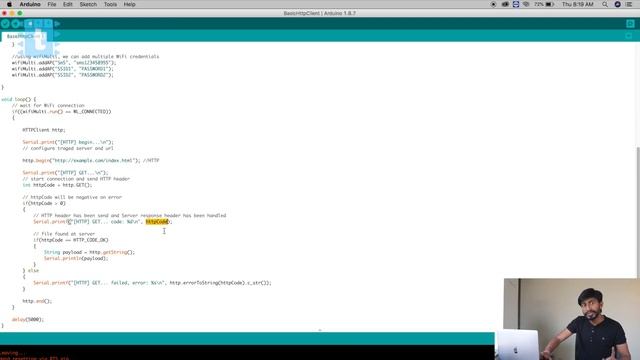Click the screen recording circle status icon
Image resolution: width=640 pixels, height=360 pixels.
pos(493,4)
